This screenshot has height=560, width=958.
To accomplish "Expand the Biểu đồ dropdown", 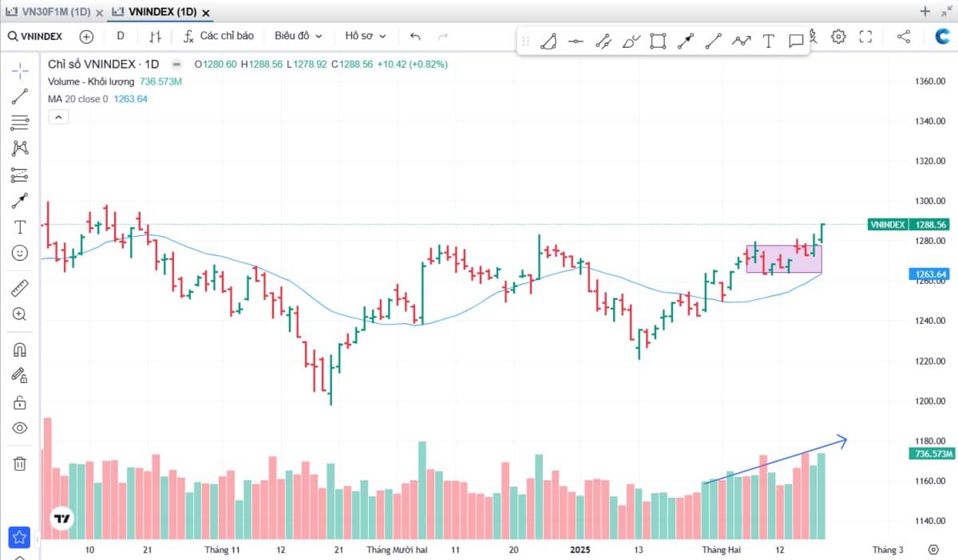I will [298, 36].
